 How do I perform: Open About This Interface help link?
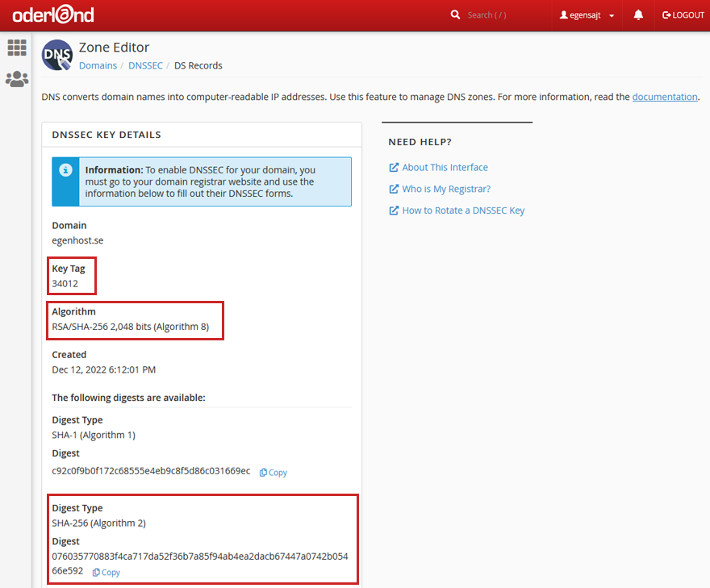tap(445, 168)
